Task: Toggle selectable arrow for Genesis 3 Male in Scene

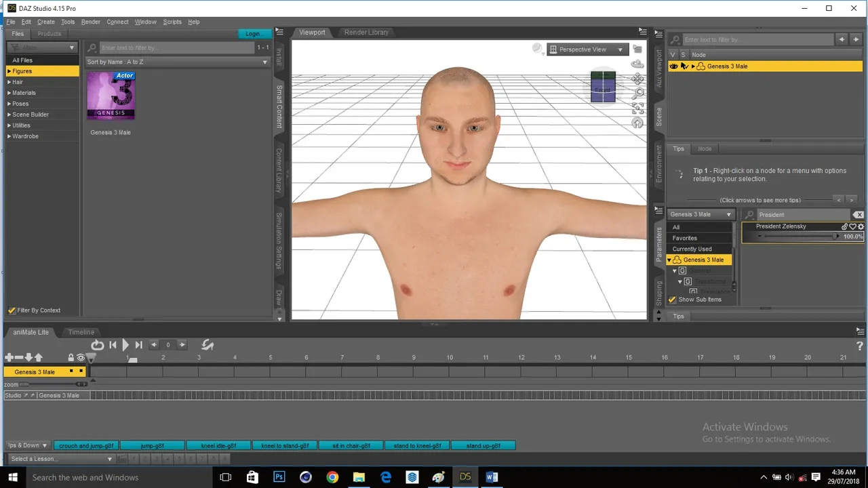Action: [684, 66]
